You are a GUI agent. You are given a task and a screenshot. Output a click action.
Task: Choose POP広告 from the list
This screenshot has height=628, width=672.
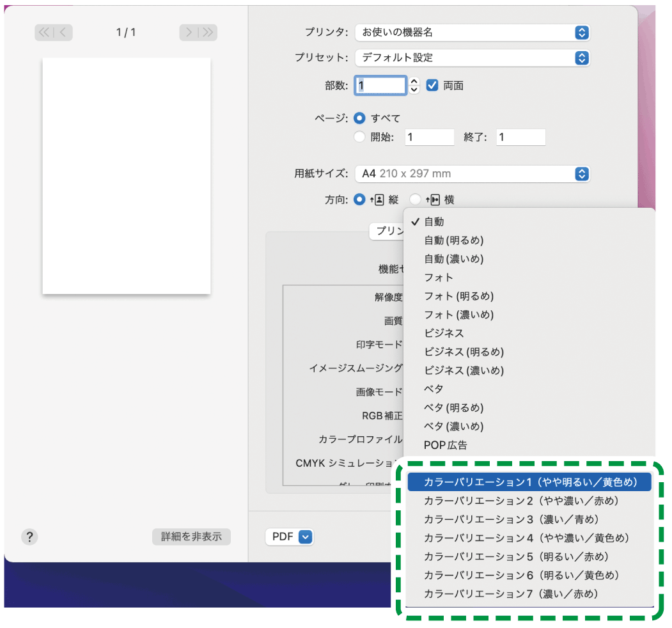pyautogui.click(x=446, y=445)
